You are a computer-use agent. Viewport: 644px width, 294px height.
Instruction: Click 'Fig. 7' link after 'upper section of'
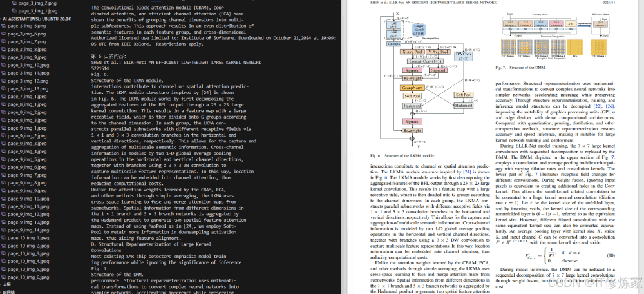[611, 157]
